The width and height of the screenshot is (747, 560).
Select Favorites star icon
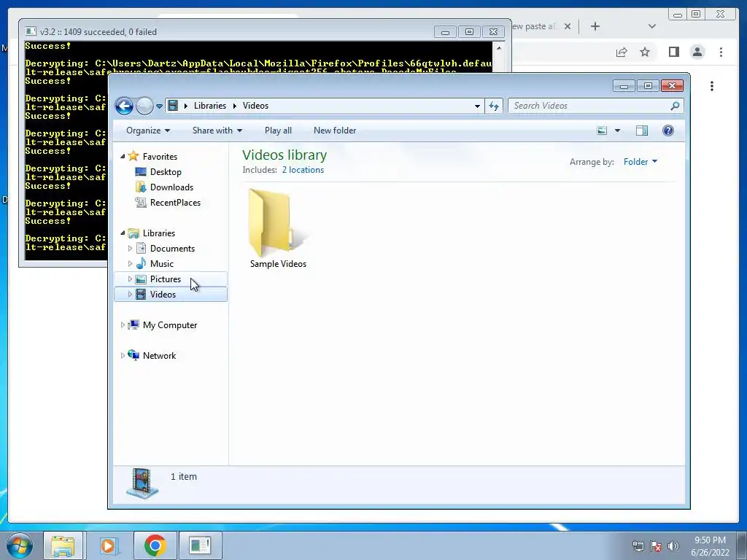click(x=133, y=156)
